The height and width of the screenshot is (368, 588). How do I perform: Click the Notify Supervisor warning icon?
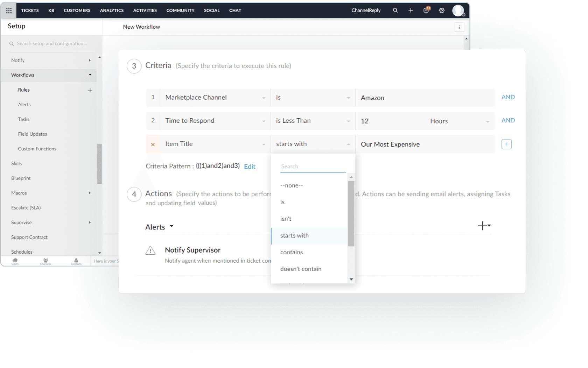(150, 250)
